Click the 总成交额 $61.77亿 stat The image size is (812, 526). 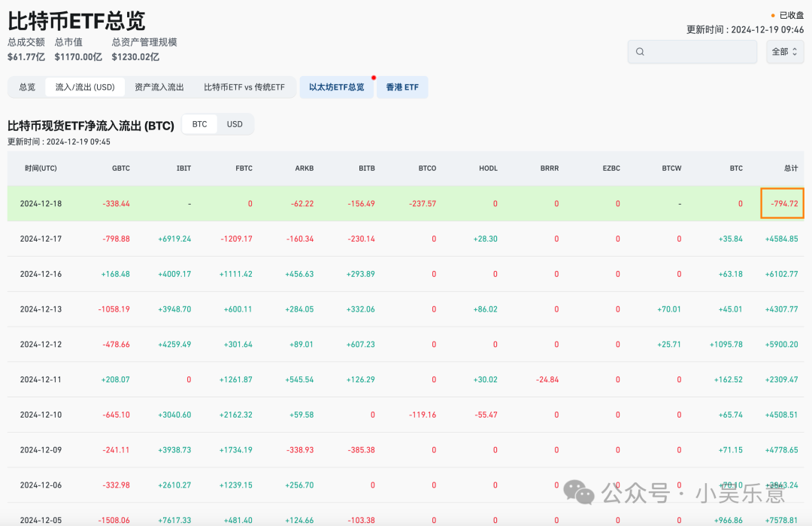pyautogui.click(x=26, y=49)
